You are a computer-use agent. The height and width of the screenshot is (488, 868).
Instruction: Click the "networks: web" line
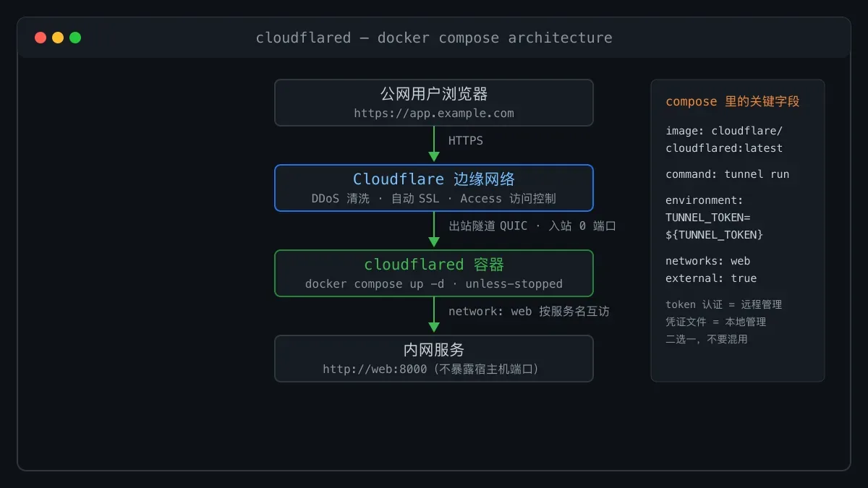[708, 261]
